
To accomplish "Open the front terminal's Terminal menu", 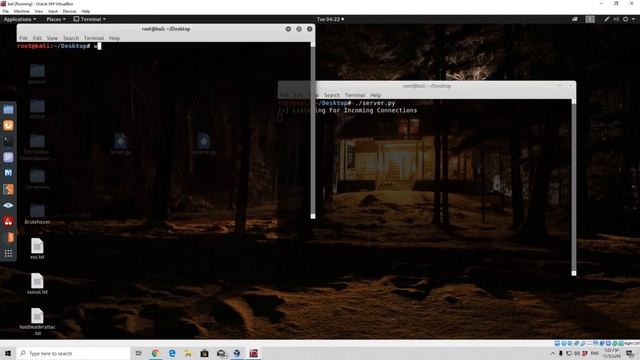I will pyautogui.click(x=94, y=38).
